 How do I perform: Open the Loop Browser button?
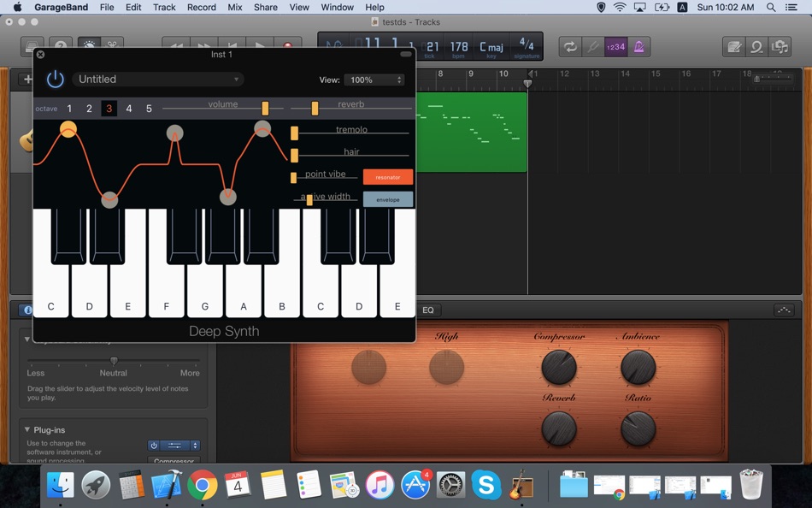756,47
